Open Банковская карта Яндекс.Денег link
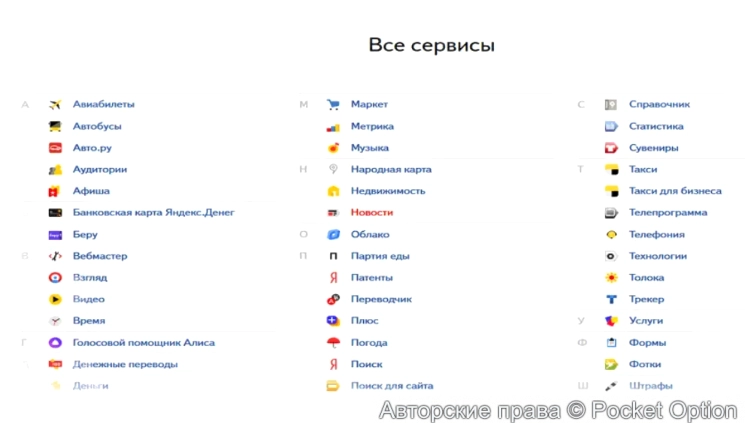Viewport: 745px width, 423px height. (x=153, y=212)
